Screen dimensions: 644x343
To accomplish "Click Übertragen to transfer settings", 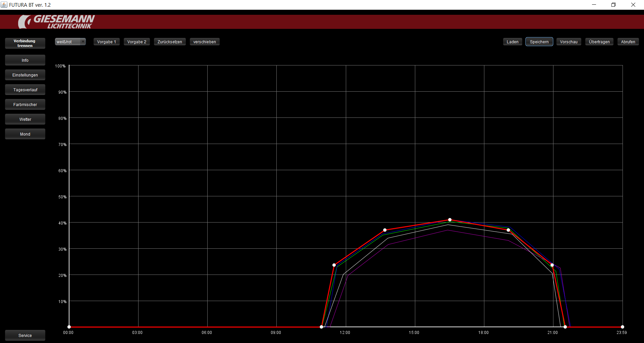I will coord(599,42).
